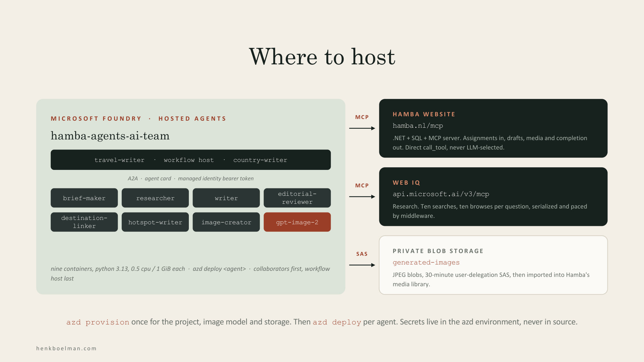Image resolution: width=644 pixels, height=362 pixels.
Task: Click the 'workflow host' label
Action: [x=189, y=160]
